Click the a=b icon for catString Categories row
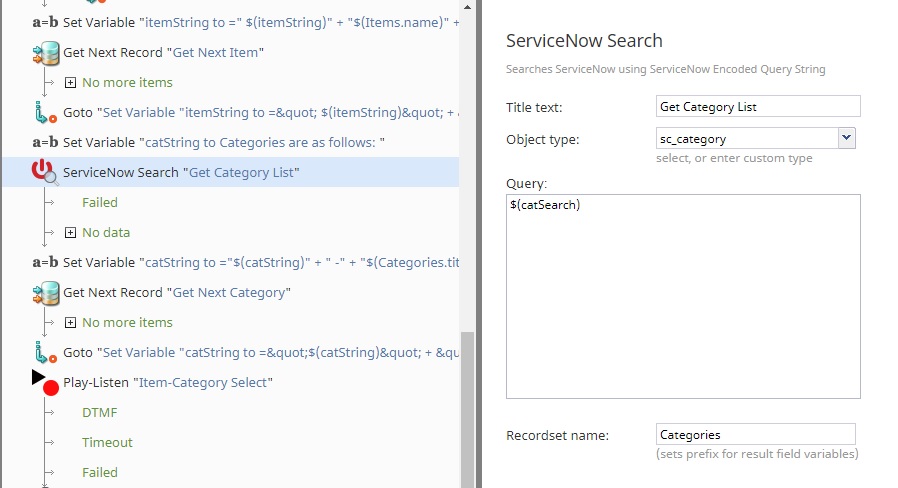The height and width of the screenshot is (488, 898). point(45,142)
